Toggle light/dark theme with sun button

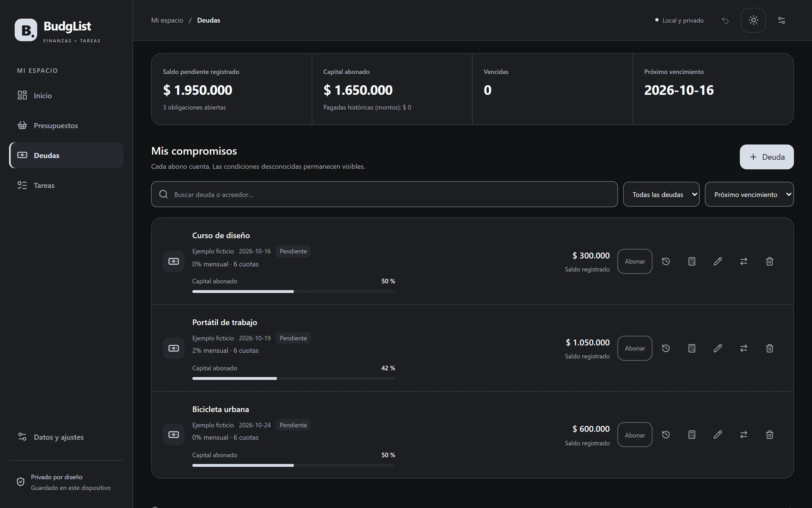tap(753, 21)
